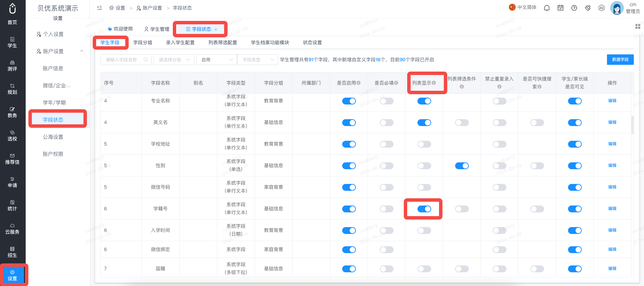Collapse the sidebar menu toggle icon
644x286 pixels.
point(100,8)
